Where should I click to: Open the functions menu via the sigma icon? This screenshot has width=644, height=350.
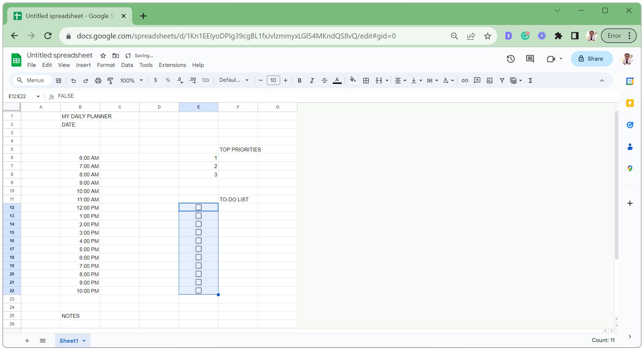530,80
